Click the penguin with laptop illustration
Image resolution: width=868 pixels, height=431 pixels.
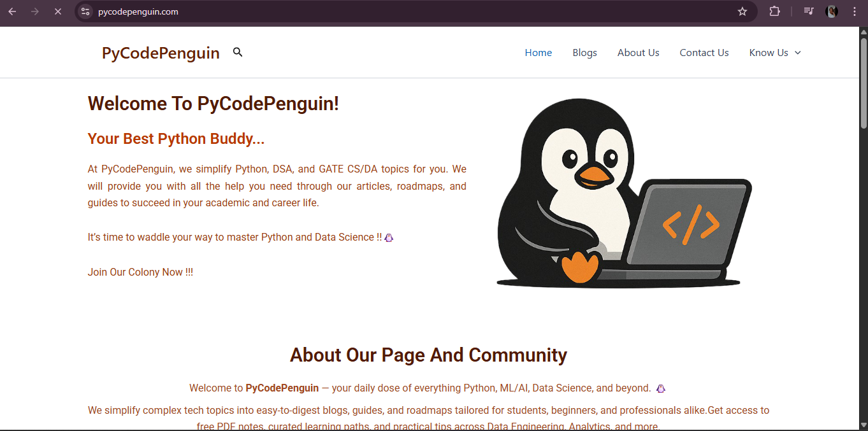point(623,193)
